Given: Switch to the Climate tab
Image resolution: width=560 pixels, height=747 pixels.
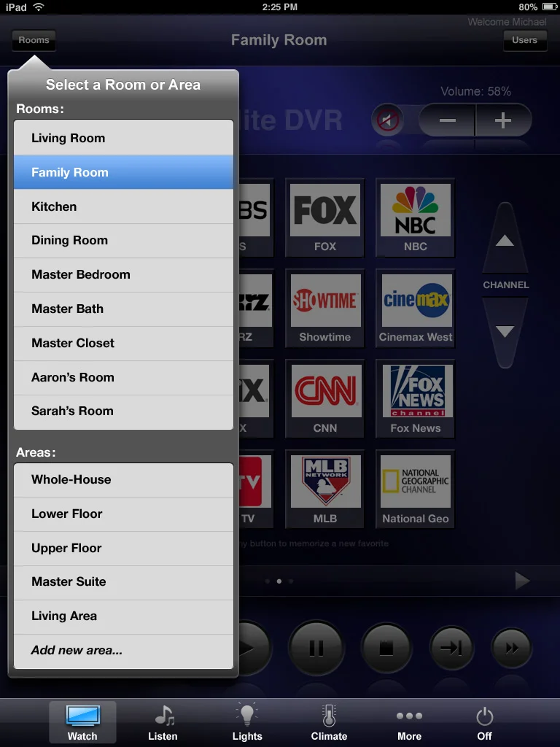Looking at the screenshot, I should click(x=329, y=722).
